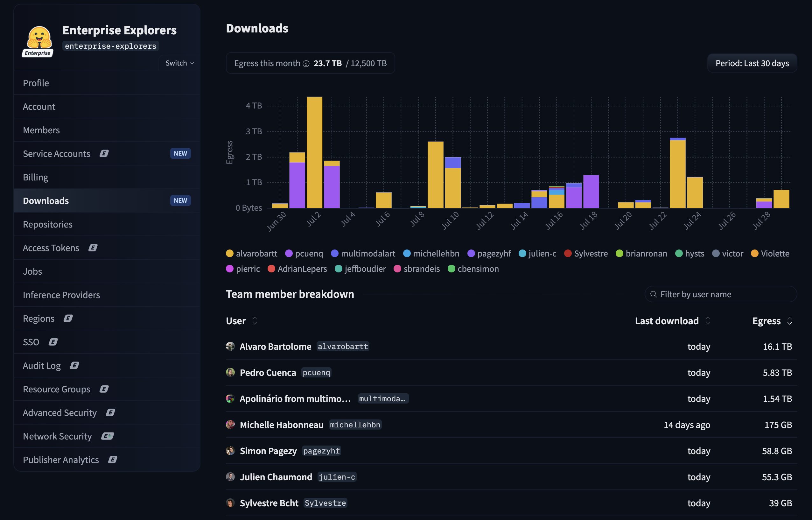Open the Period: Last 30 days selector
Viewport: 812px width, 520px height.
pyautogui.click(x=752, y=63)
